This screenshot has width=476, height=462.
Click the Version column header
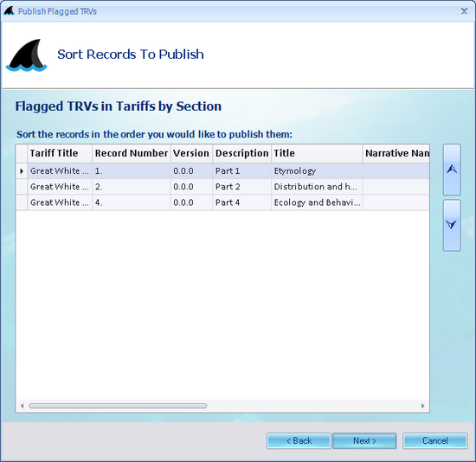[x=191, y=153]
